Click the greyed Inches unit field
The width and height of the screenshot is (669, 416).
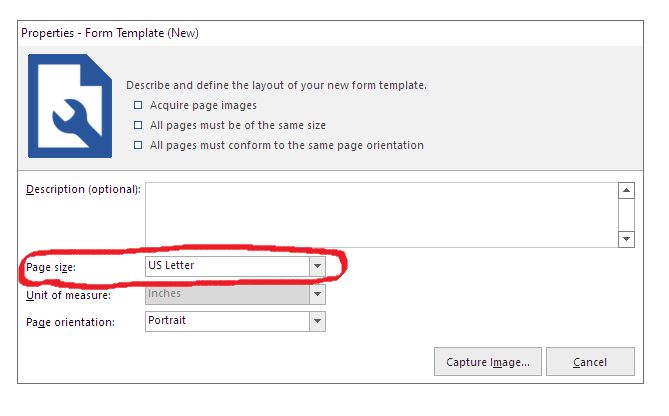228,294
